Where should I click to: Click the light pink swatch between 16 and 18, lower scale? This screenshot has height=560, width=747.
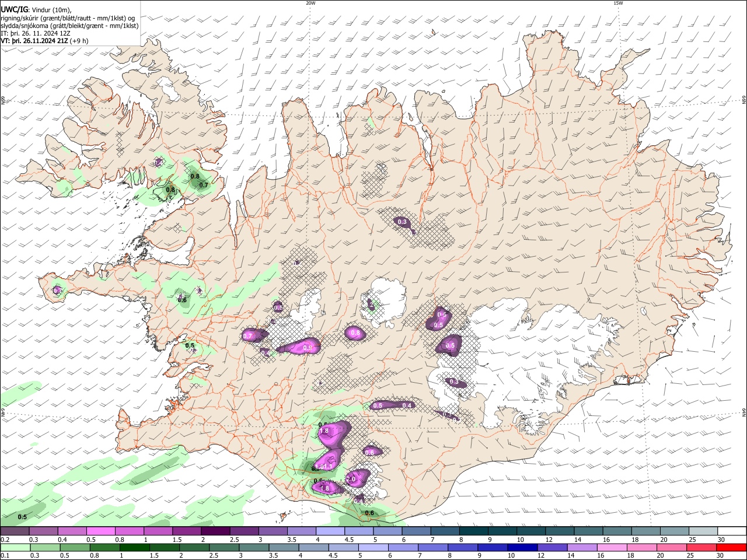(x=612, y=547)
